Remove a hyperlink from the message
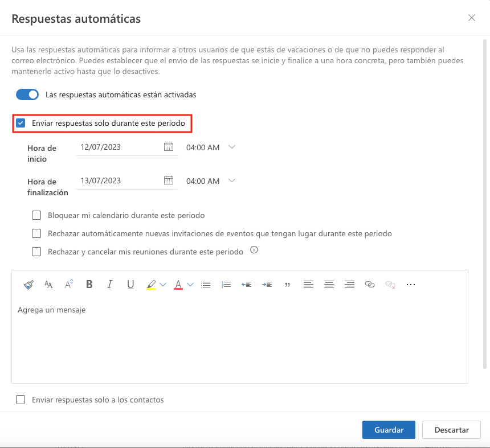 (390, 284)
